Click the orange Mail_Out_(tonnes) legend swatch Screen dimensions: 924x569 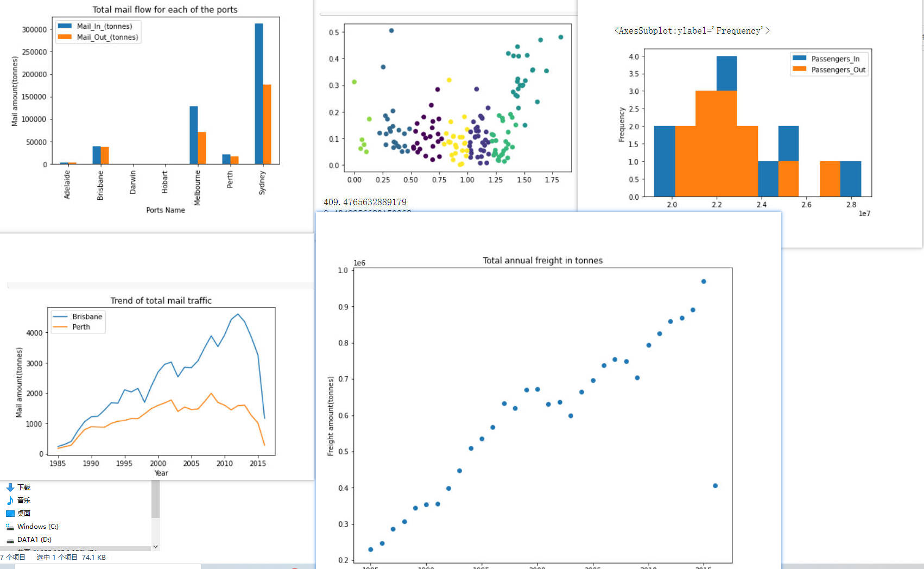tap(65, 37)
